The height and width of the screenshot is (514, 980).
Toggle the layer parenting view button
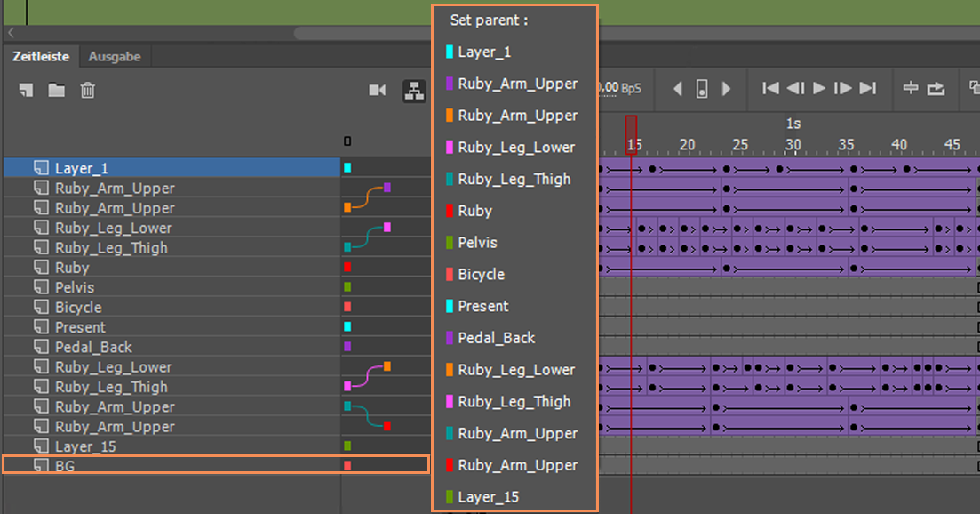point(413,90)
